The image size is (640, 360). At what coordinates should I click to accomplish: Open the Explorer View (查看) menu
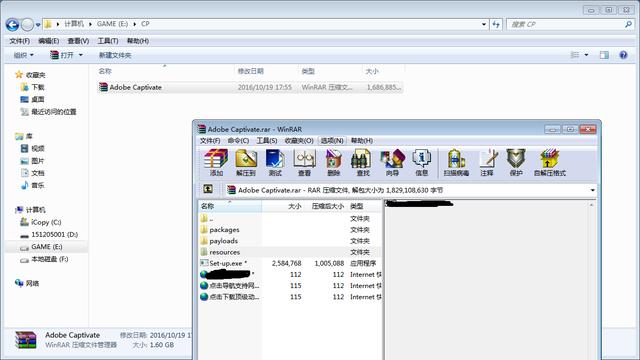point(78,41)
